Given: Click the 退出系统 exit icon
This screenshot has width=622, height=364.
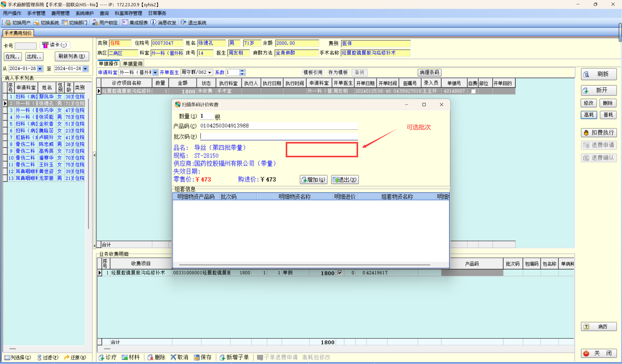Looking at the screenshot, I should [x=183, y=23].
